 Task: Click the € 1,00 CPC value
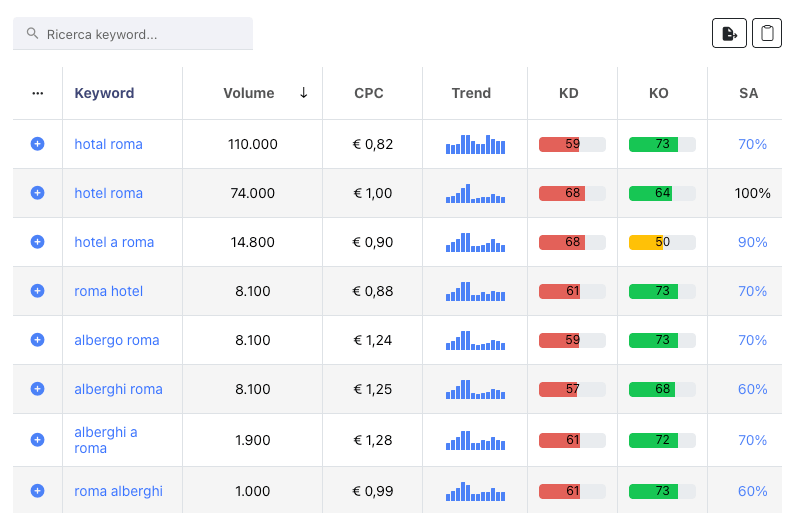coord(373,193)
